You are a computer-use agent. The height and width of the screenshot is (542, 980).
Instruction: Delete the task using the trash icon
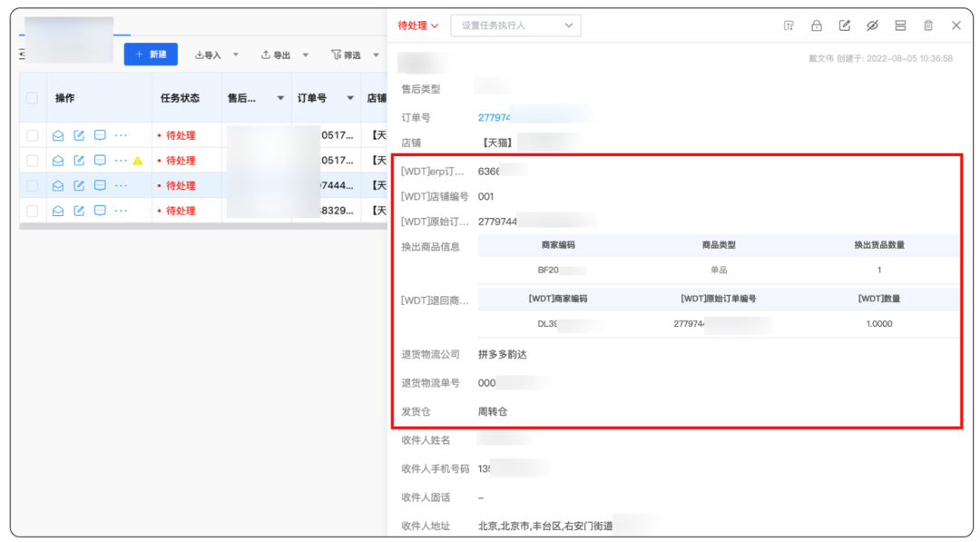coord(928,25)
